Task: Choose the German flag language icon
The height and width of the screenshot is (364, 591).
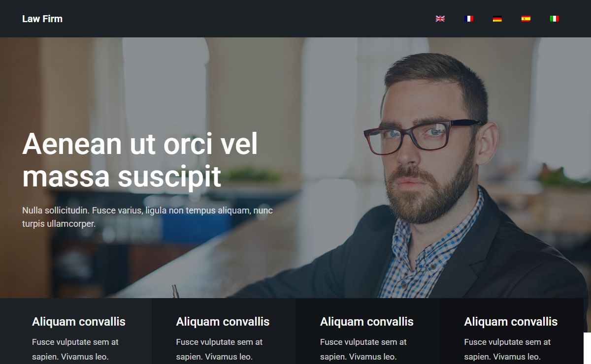Action: click(x=497, y=19)
